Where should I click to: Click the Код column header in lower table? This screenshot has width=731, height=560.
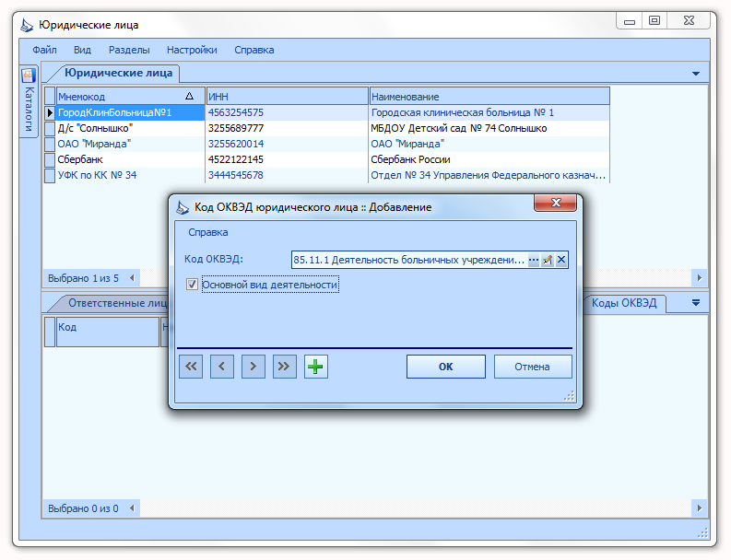click(x=107, y=332)
